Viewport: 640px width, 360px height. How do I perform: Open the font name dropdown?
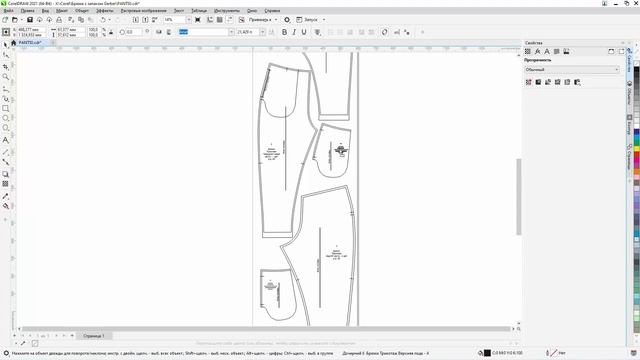(231, 32)
